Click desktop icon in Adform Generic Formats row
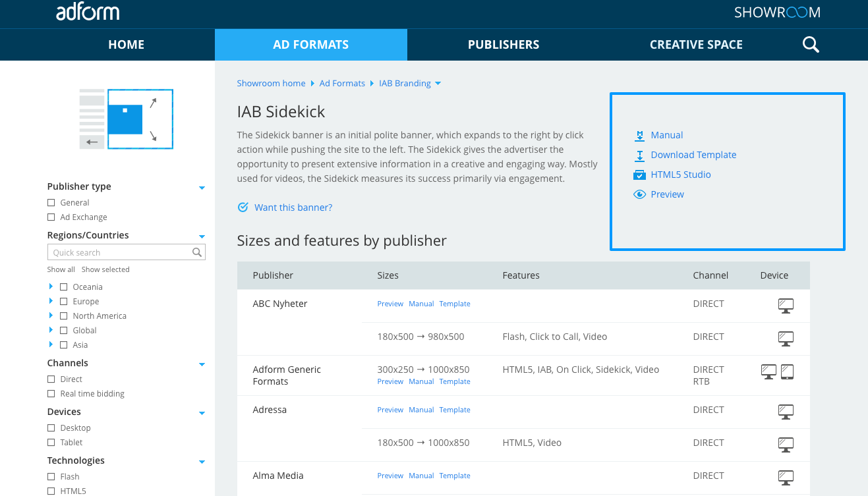The width and height of the screenshot is (868, 496). (768, 372)
